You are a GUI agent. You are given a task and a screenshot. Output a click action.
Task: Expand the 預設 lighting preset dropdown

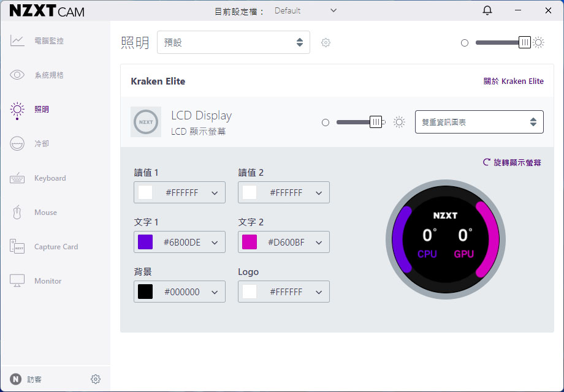click(x=233, y=42)
